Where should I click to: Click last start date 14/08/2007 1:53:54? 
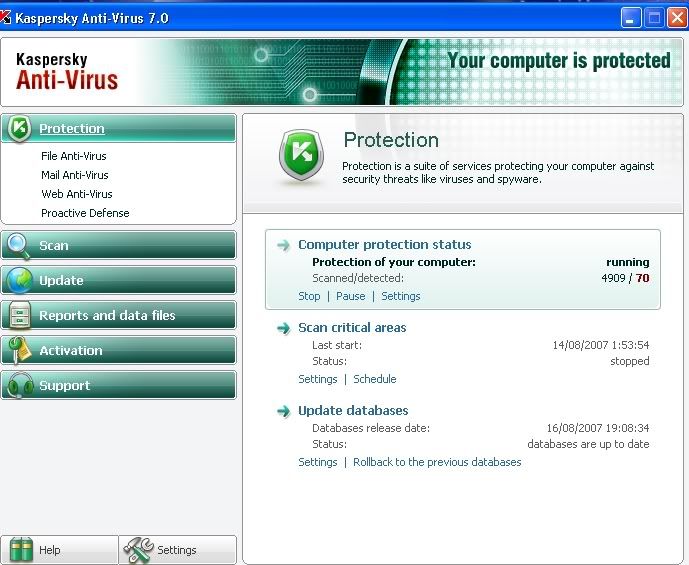pyautogui.click(x=601, y=345)
